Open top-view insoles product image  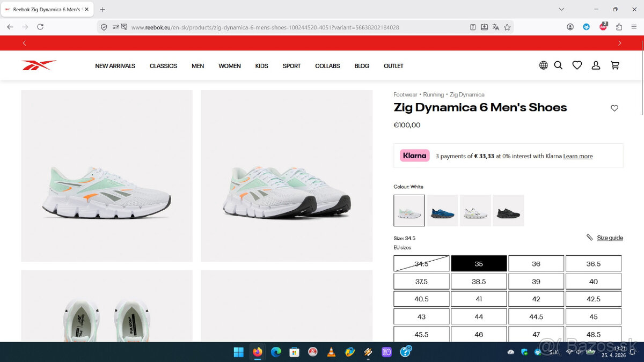tap(107, 306)
